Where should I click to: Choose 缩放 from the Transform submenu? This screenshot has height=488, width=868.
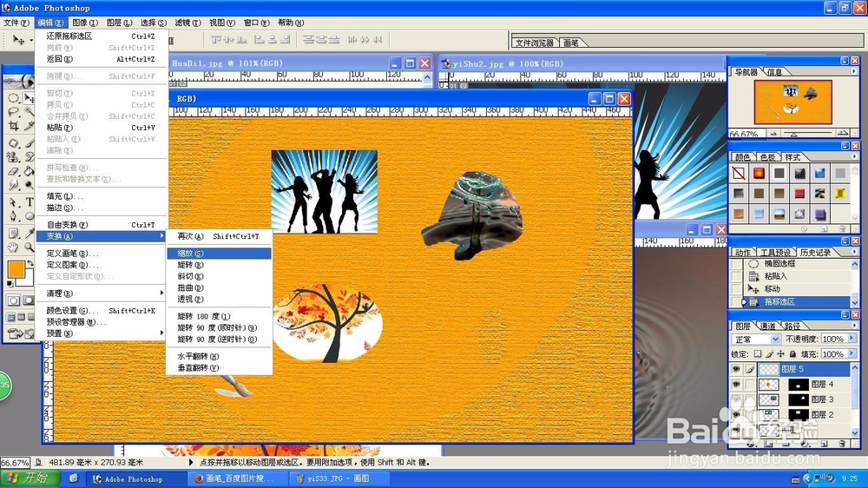click(220, 254)
